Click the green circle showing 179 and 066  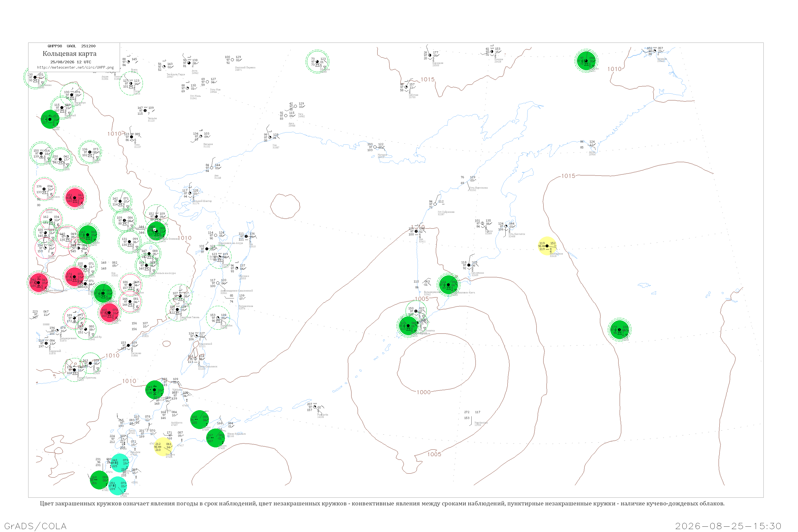pos(103,293)
